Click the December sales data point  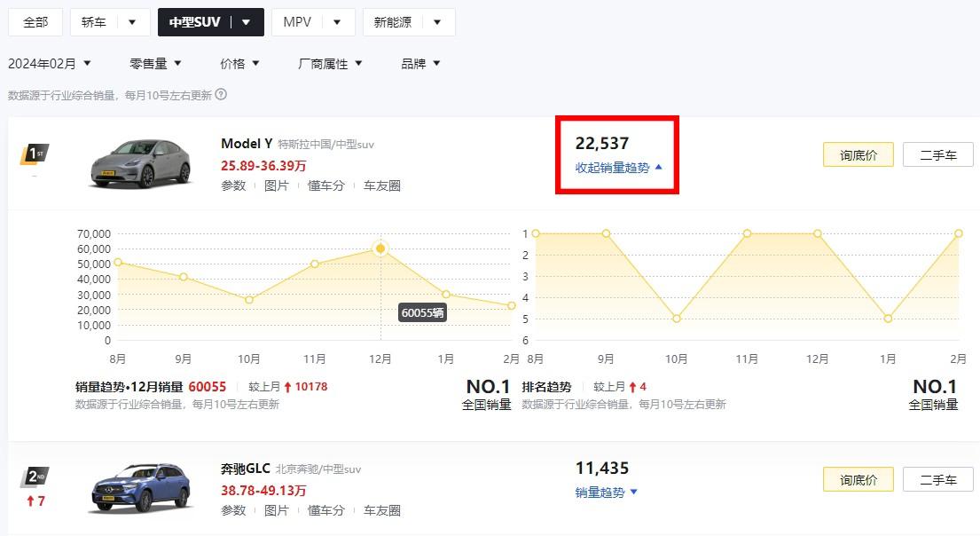click(380, 248)
